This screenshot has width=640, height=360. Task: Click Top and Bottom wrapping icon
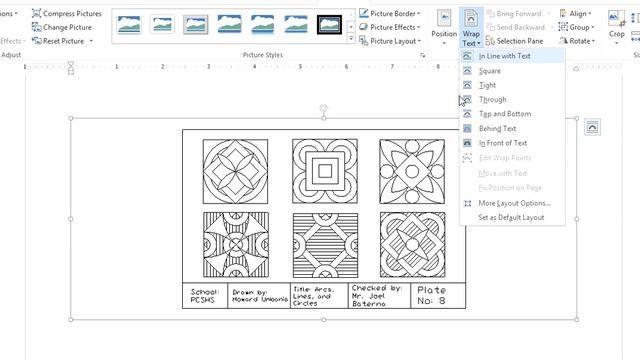(x=467, y=114)
